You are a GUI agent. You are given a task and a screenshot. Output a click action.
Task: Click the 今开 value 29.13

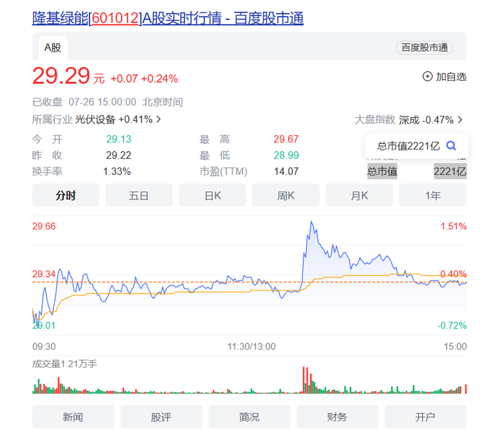tap(119, 139)
